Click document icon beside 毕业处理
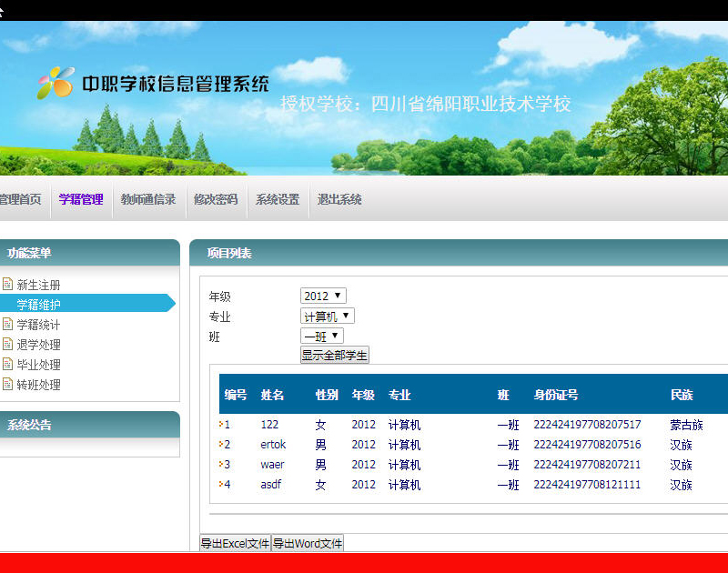728x573 pixels. tap(8, 365)
